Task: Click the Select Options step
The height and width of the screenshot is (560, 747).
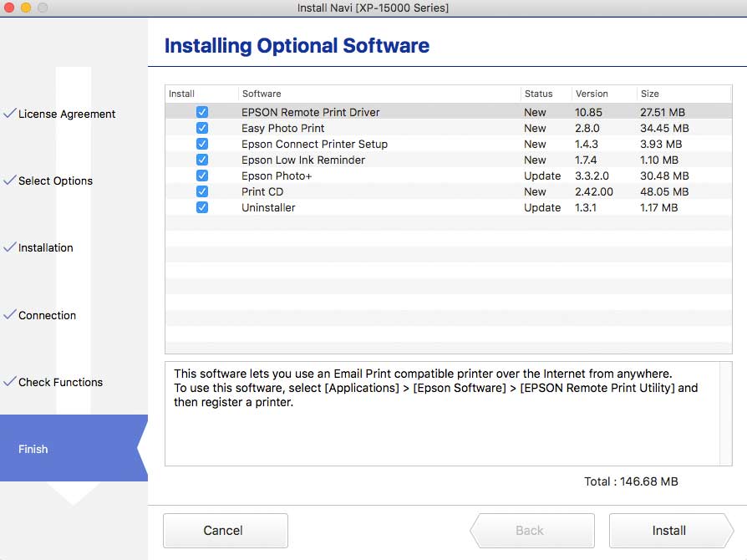Action: click(x=55, y=181)
